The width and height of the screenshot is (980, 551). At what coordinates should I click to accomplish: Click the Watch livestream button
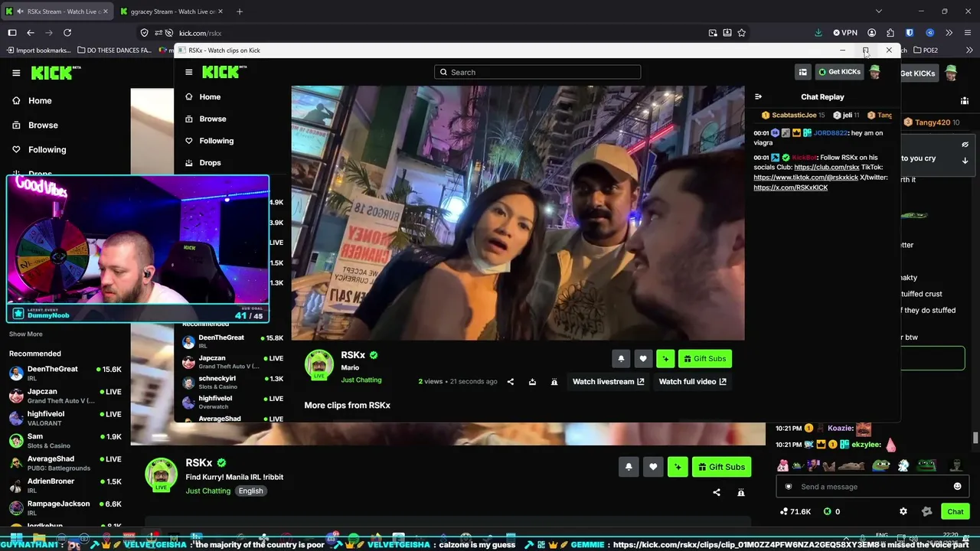pyautogui.click(x=609, y=382)
